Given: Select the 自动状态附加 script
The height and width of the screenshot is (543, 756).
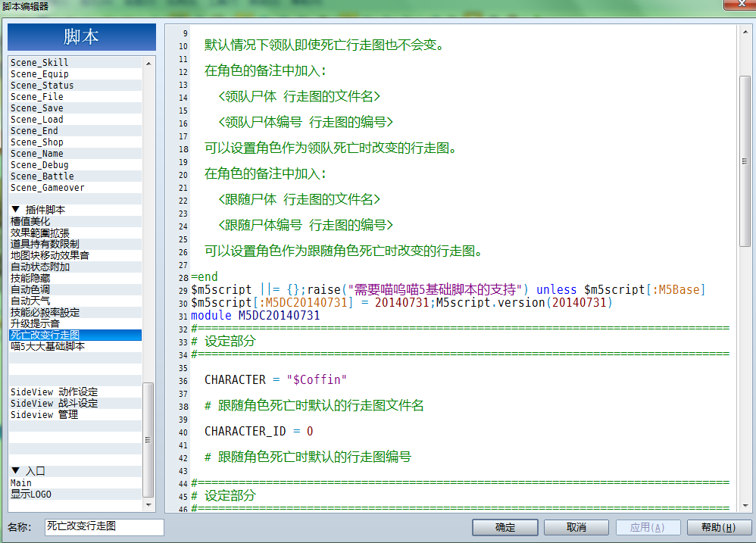Looking at the screenshot, I should click(76, 267).
